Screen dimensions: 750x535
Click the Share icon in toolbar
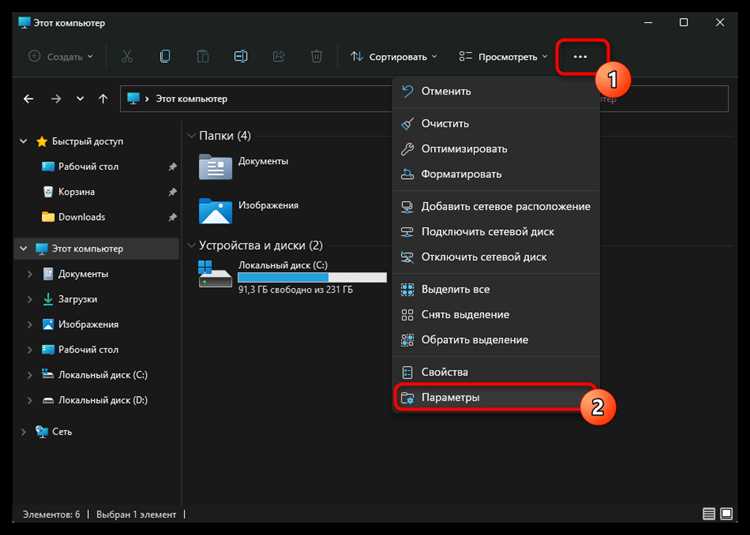coord(278,56)
